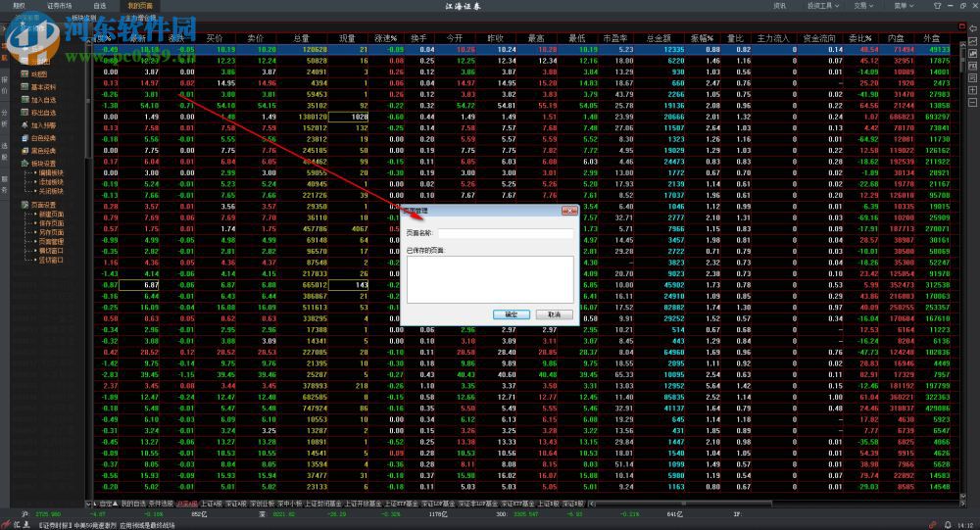Open the 期权 top tab
Viewport: 980px width, 530px height.
(x=20, y=6)
